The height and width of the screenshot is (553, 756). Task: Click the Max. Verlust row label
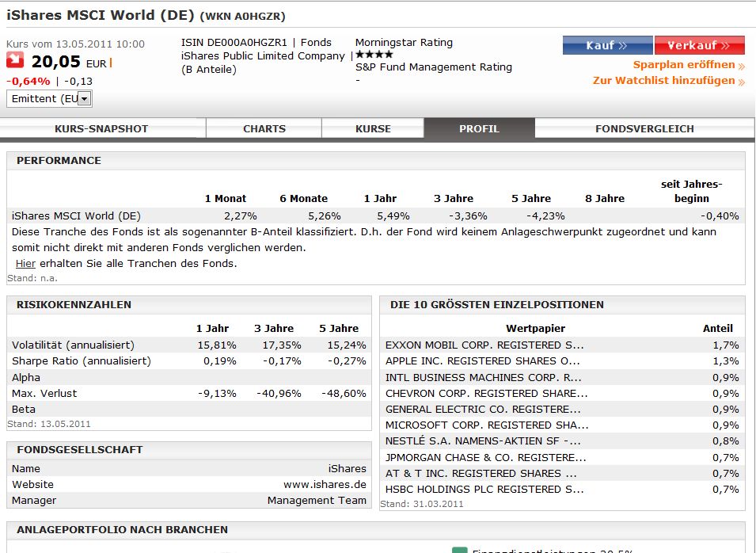[44, 393]
